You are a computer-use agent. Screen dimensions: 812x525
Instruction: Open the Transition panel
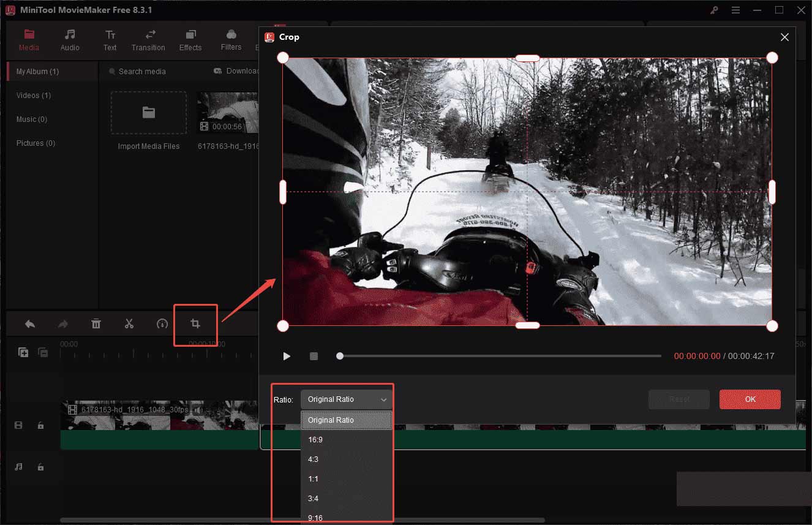(x=148, y=40)
